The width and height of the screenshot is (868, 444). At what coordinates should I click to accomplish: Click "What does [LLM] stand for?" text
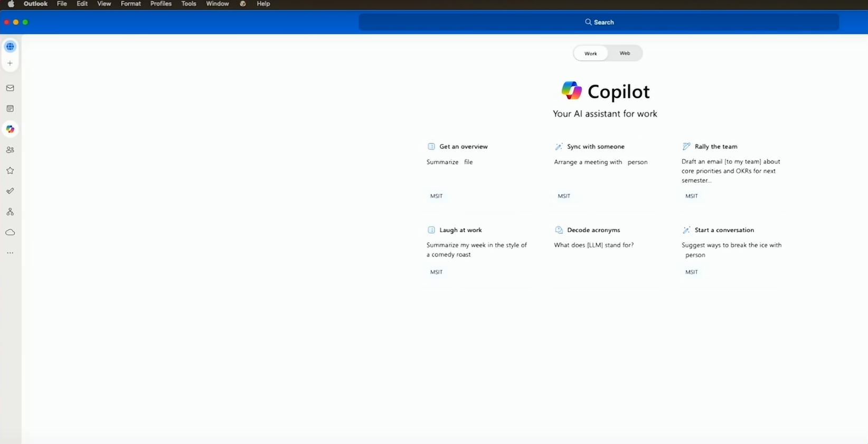[594, 245]
